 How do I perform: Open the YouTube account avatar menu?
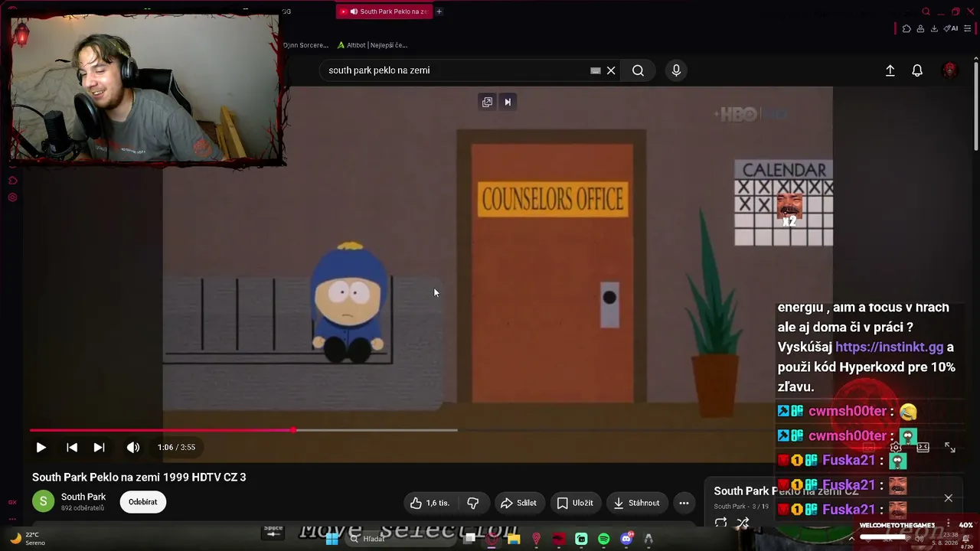tap(950, 70)
